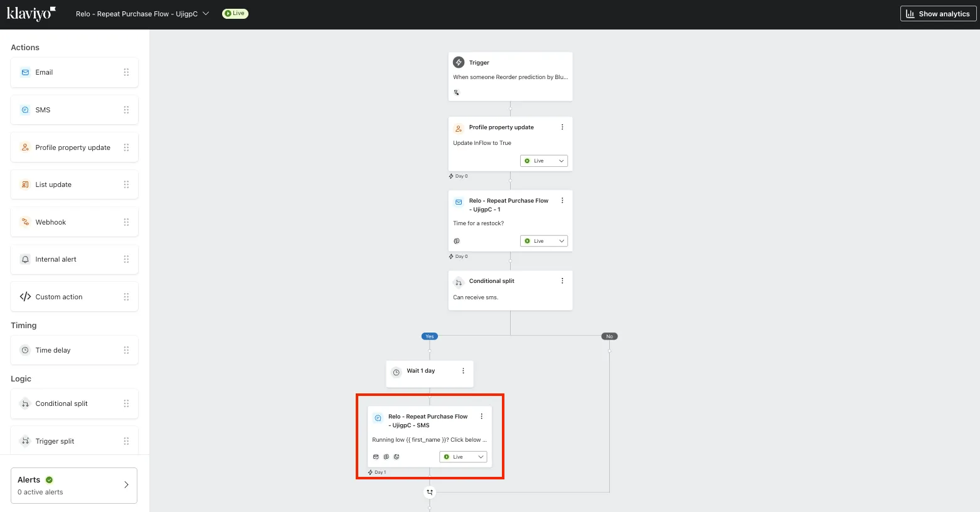Click the Trigger split label in sidebar
This screenshot has width=980, height=512.
pos(55,441)
